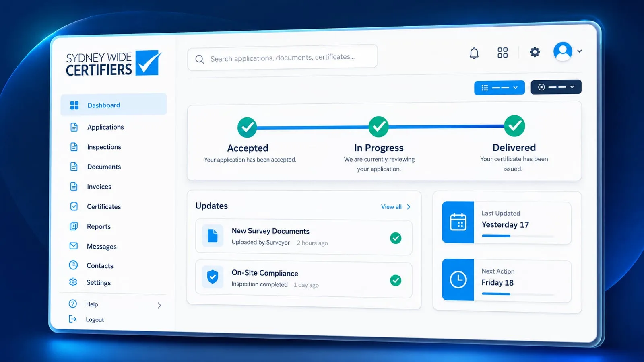Image resolution: width=644 pixels, height=362 pixels.
Task: Click the 'Friday 18' date text
Action: (x=497, y=283)
